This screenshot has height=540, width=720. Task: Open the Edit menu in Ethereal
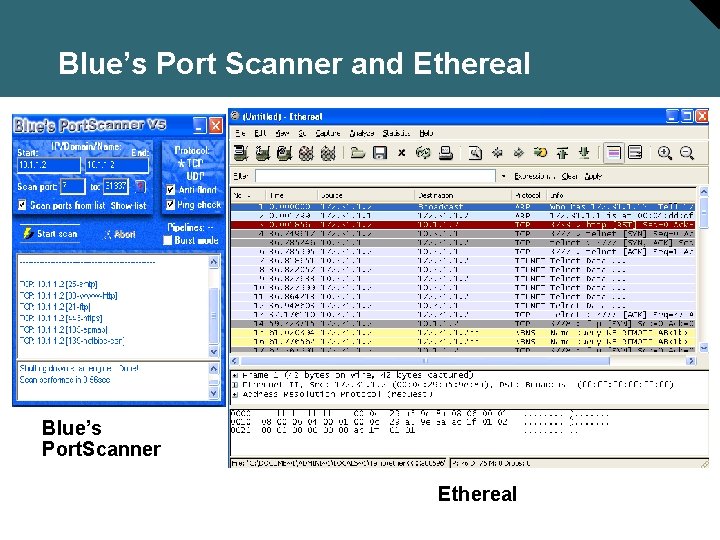[260, 133]
